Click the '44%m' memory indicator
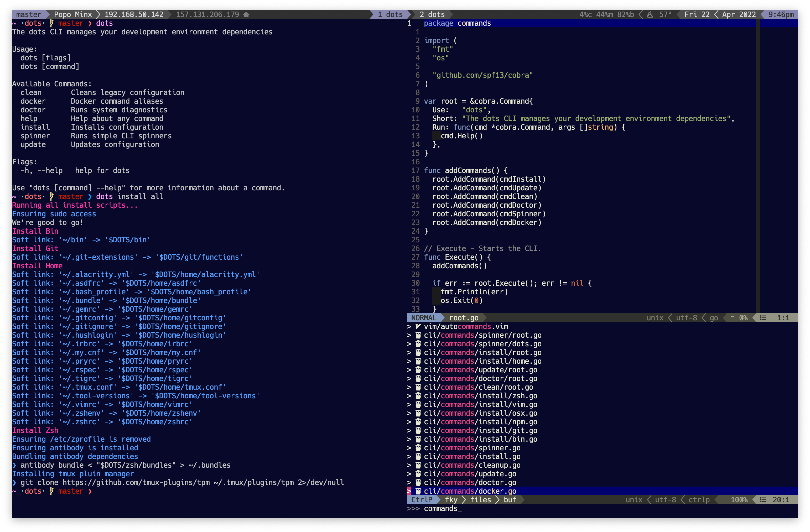Screen dimensions: 810x532 (604, 14)
